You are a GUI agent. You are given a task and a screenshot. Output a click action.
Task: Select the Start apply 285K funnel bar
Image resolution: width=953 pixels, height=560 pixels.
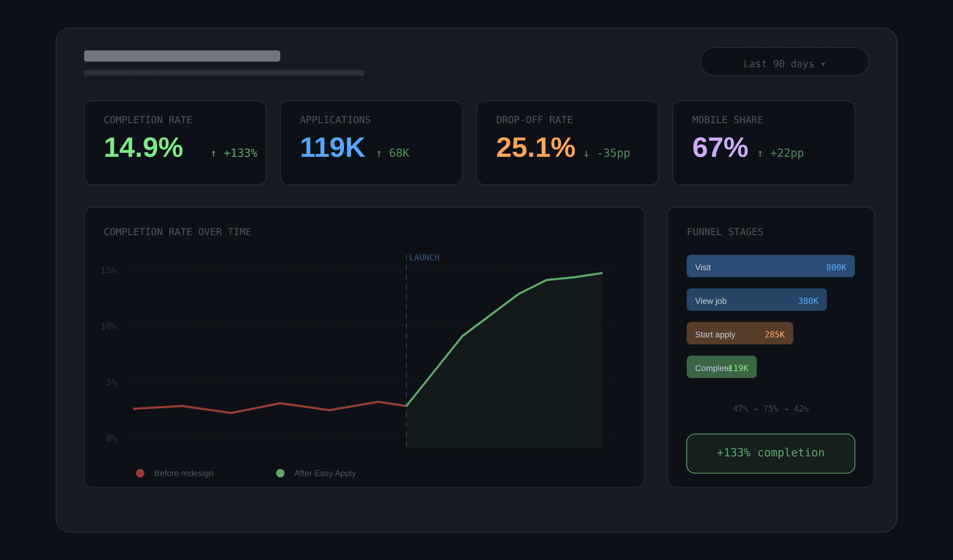(x=739, y=333)
